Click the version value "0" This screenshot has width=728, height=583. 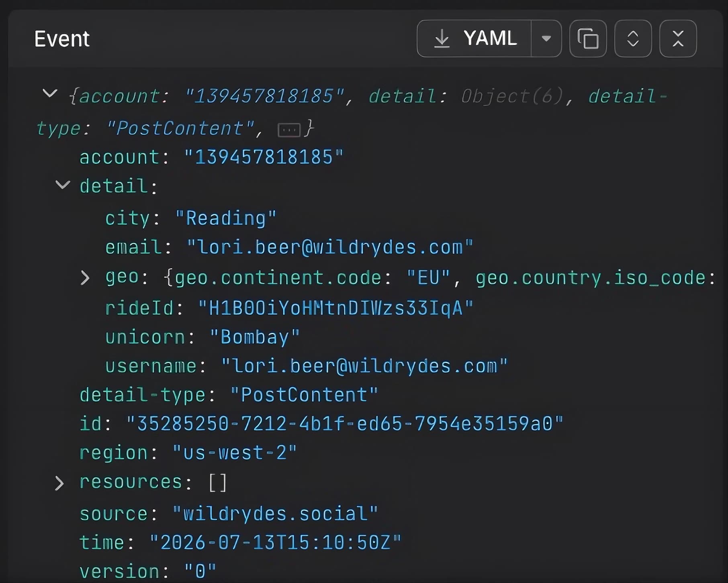click(x=200, y=571)
